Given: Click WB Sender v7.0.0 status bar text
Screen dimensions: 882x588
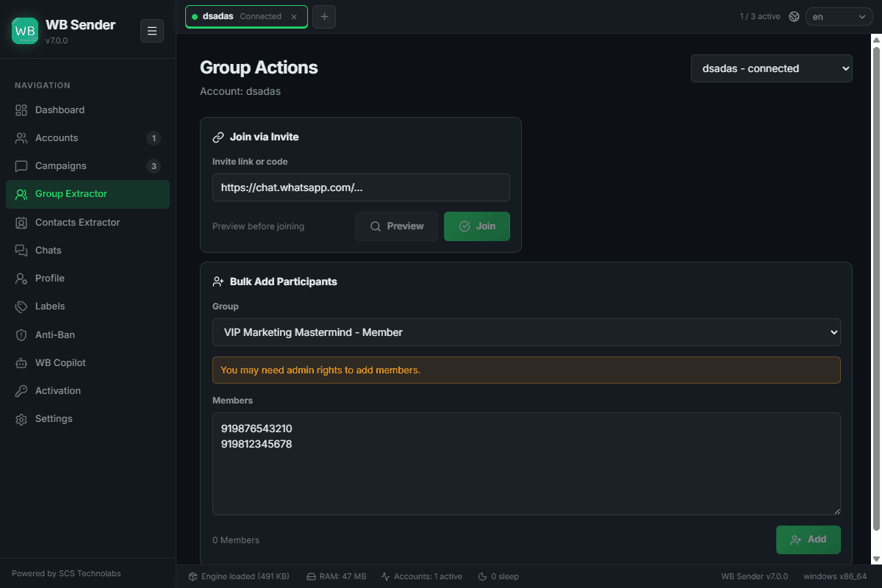Looking at the screenshot, I should click(x=755, y=576).
